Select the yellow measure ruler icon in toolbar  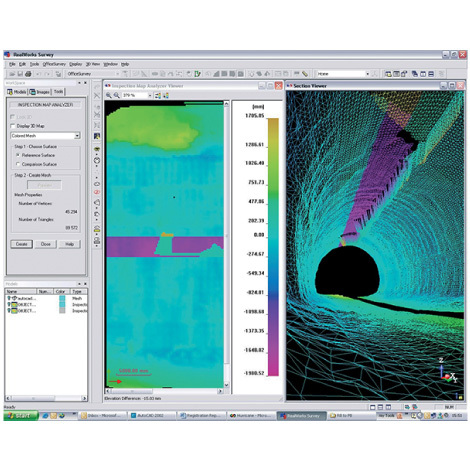[x=305, y=74]
